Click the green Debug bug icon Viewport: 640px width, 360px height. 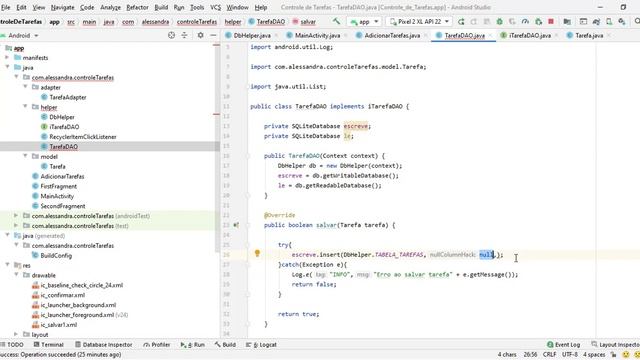499,22
